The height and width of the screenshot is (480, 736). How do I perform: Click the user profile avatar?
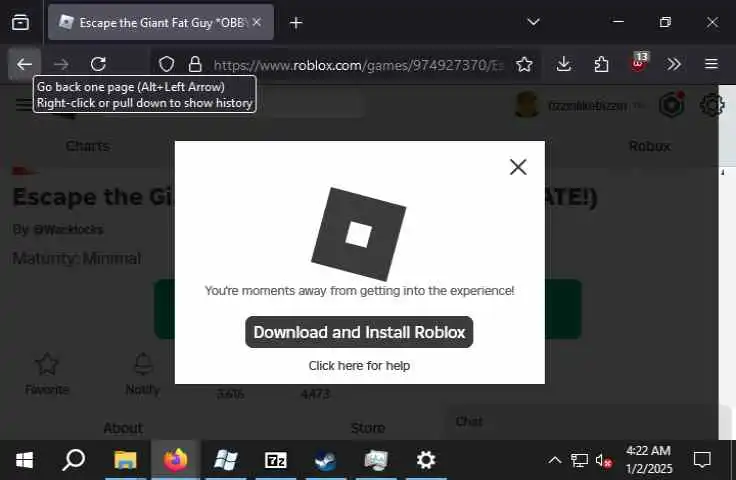[527, 105]
